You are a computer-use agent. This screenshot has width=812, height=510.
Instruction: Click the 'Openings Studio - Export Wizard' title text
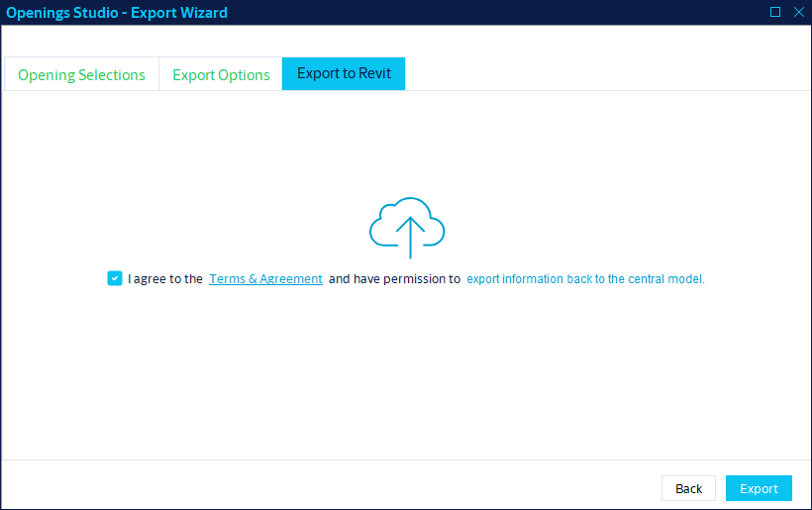pos(117,13)
